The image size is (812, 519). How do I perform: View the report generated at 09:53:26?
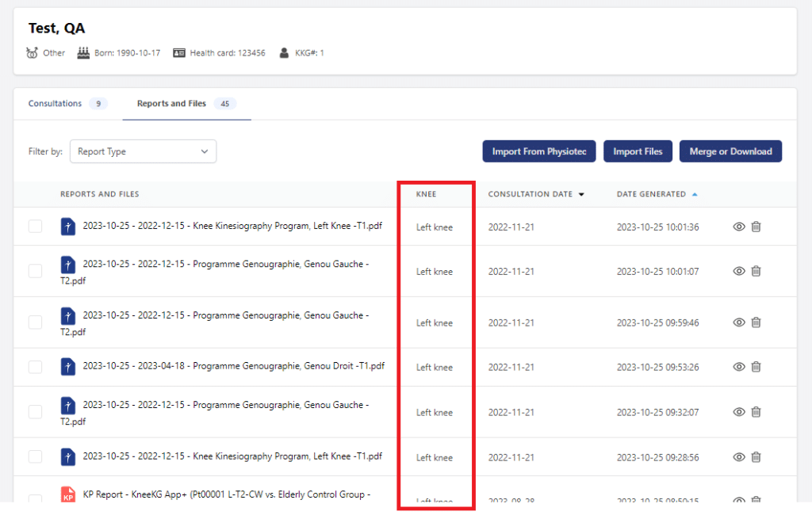point(739,367)
